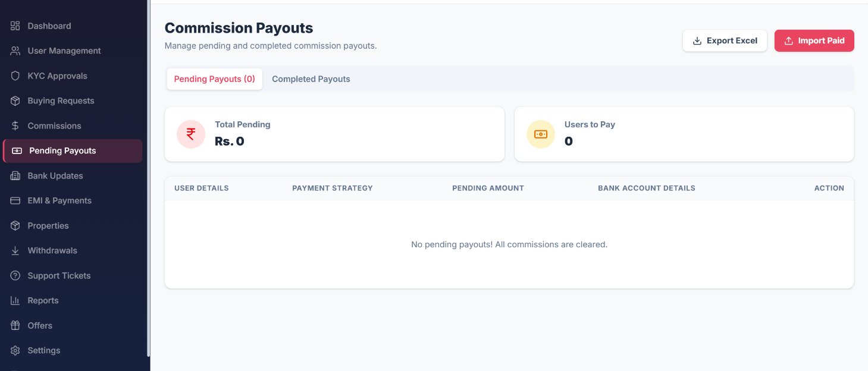
Task: Click the Settings gear icon
Action: [x=15, y=351]
